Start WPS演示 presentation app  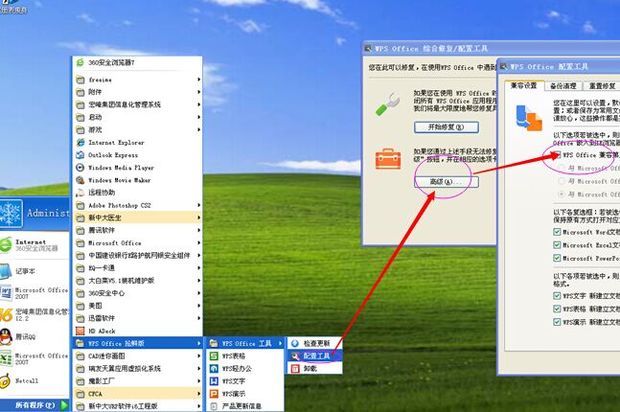(x=244, y=394)
